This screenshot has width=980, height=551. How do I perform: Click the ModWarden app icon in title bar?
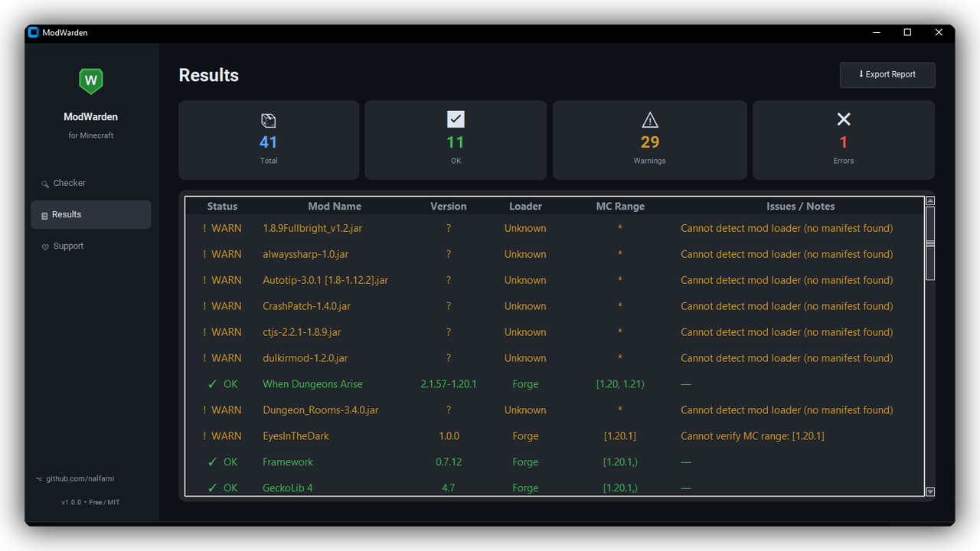pyautogui.click(x=33, y=32)
